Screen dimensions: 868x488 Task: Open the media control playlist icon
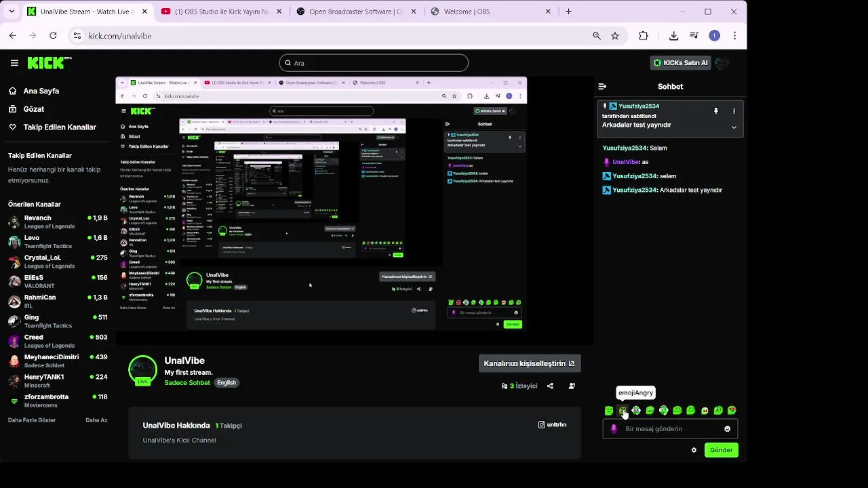click(694, 36)
